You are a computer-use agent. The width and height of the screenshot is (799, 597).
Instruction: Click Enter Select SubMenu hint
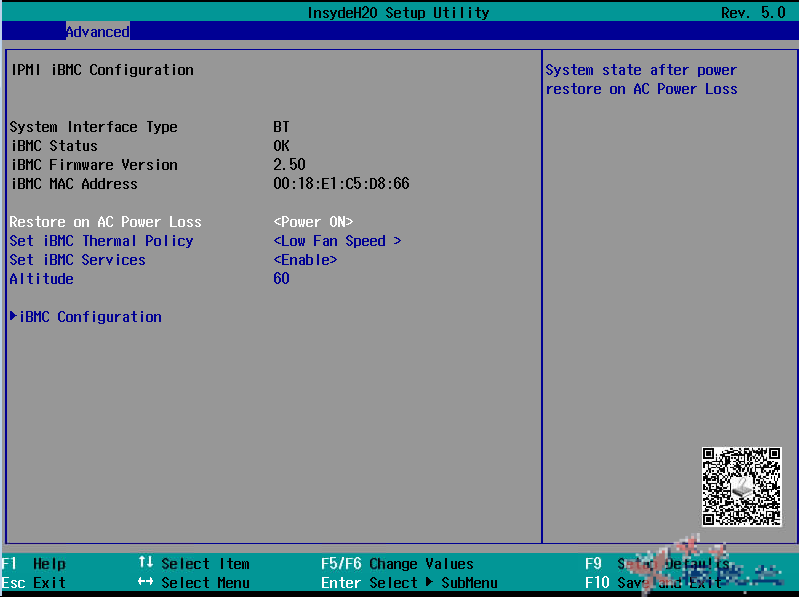[409, 583]
